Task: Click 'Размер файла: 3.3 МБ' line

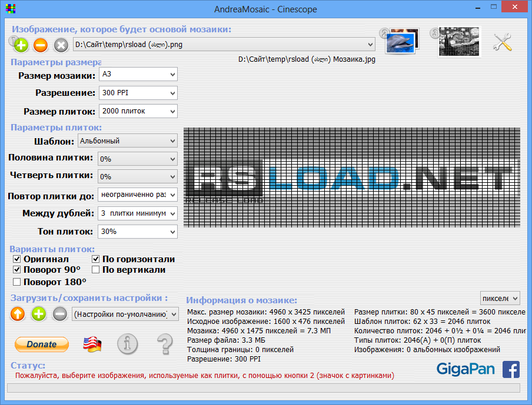Action: point(226,340)
